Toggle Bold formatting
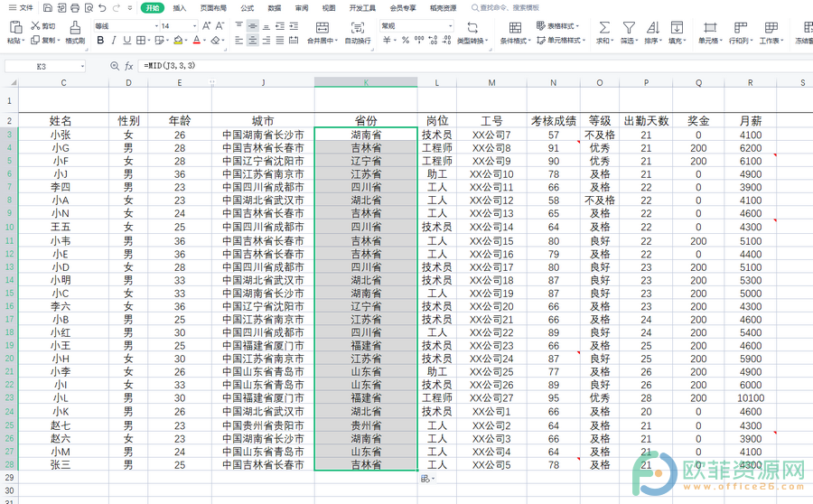 click(100, 40)
